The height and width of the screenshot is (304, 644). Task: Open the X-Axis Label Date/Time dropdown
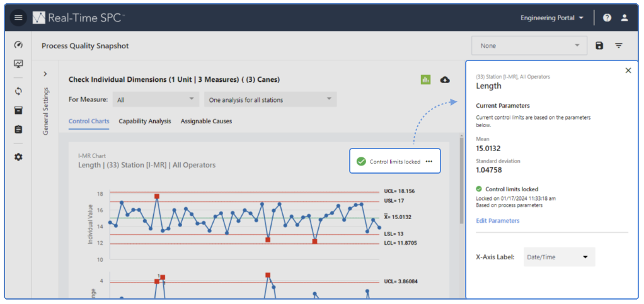[559, 257]
